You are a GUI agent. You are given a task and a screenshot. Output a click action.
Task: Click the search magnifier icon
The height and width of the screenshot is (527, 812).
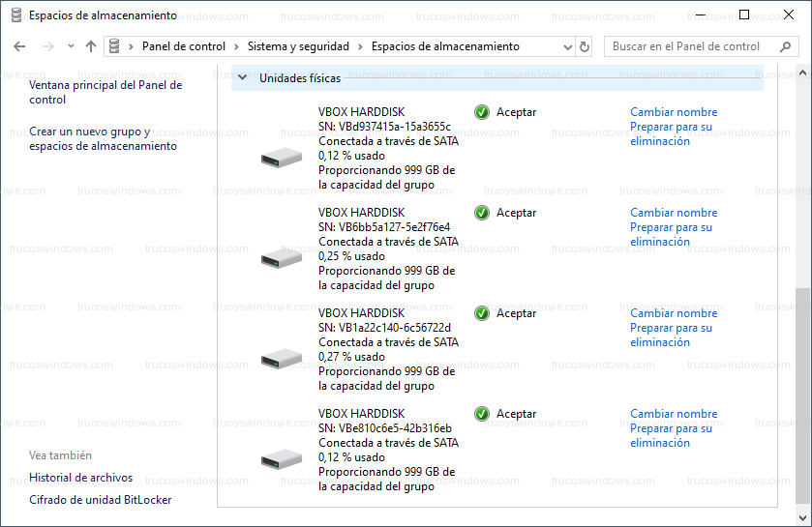[785, 46]
